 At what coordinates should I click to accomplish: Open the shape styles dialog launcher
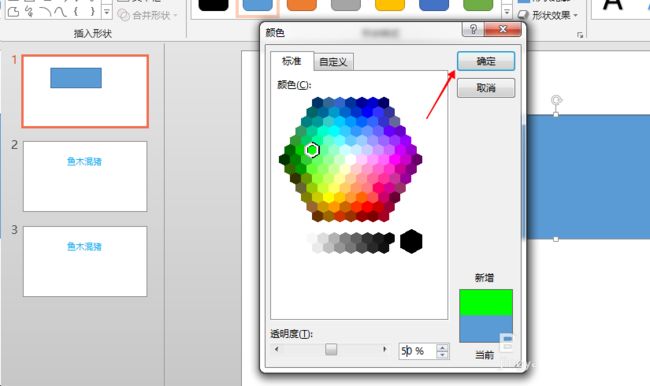click(580, 35)
